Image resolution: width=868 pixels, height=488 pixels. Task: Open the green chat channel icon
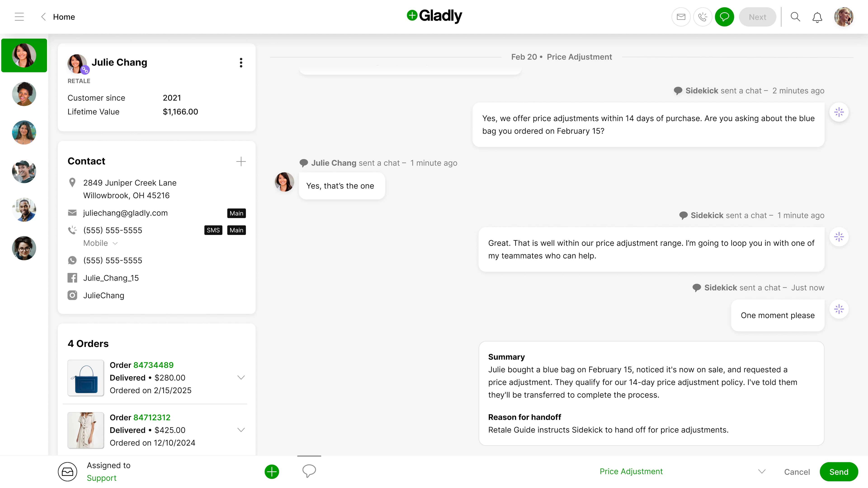[724, 17]
